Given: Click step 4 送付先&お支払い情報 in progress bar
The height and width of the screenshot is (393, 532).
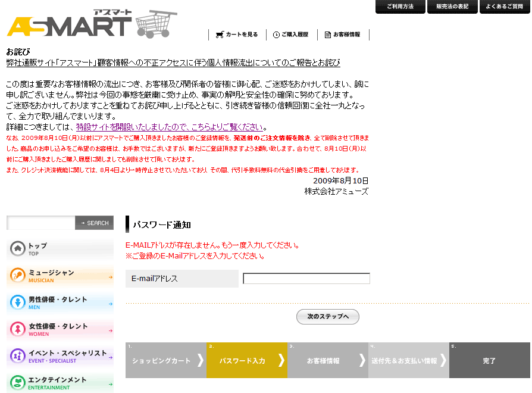Looking at the screenshot, I should (x=409, y=360).
